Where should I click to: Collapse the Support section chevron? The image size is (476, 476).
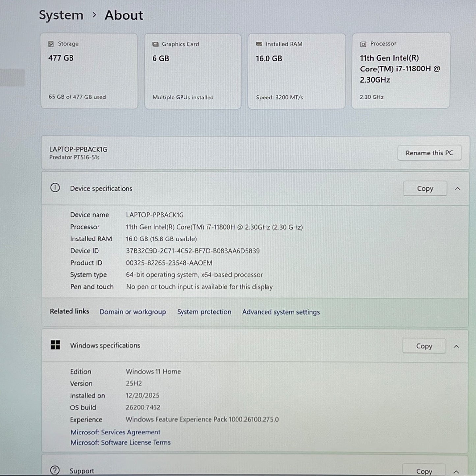[456, 472]
